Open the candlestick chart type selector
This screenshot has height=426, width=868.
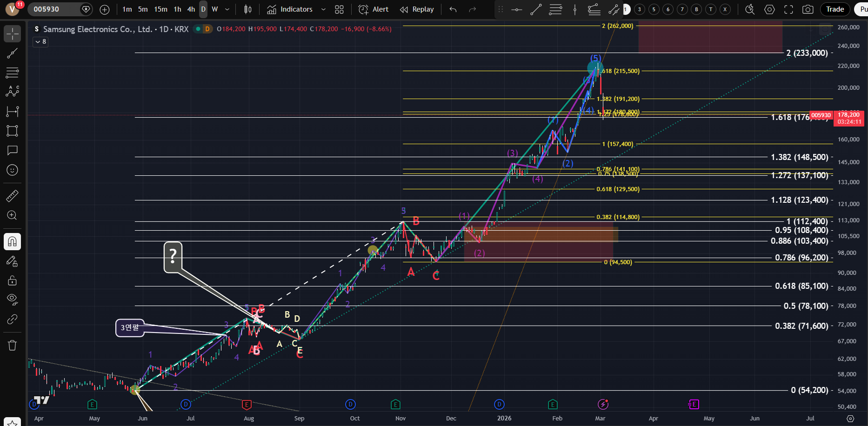pos(248,9)
